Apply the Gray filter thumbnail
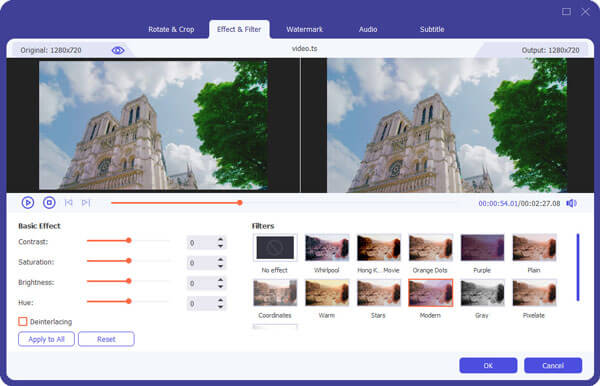 [482, 293]
